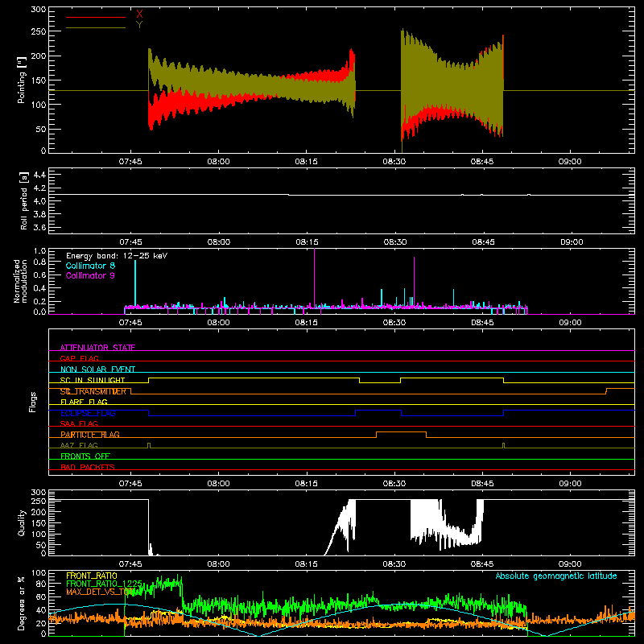Screen dimensions: 644x644
Task: Click the '4.4' tick value on Roll period axis
Action: tap(39, 175)
